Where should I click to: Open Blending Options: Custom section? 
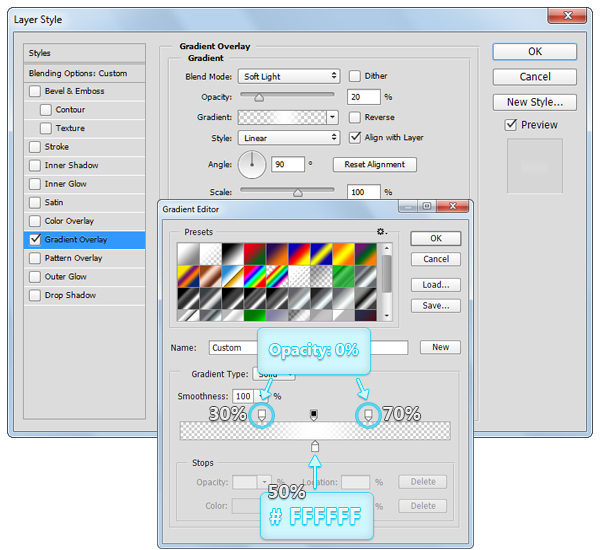(x=78, y=73)
